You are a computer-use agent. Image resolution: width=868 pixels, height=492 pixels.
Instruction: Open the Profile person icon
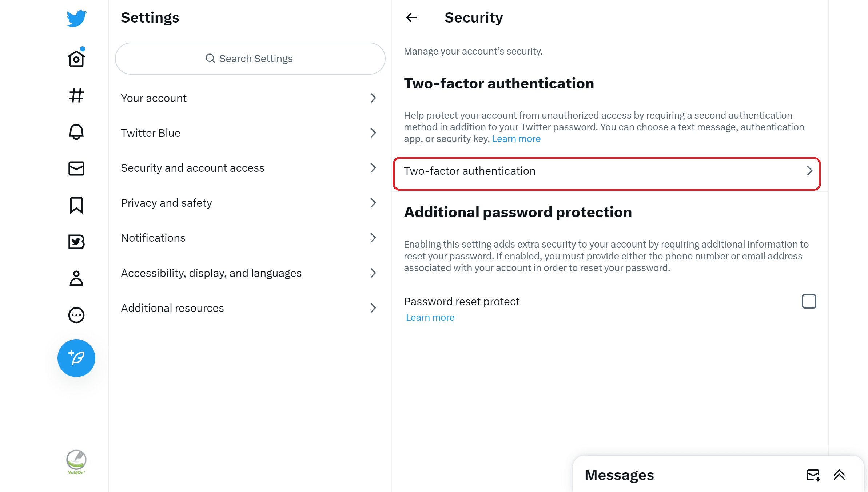coord(76,278)
